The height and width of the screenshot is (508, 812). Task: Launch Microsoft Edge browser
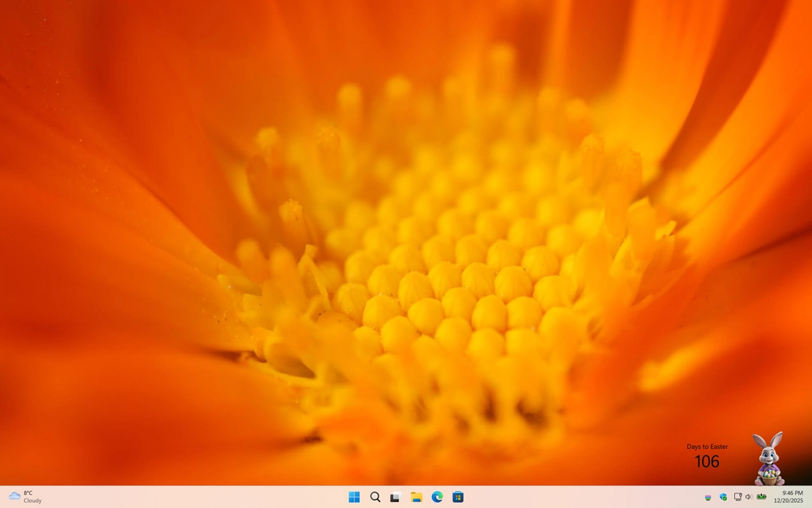coord(437,497)
